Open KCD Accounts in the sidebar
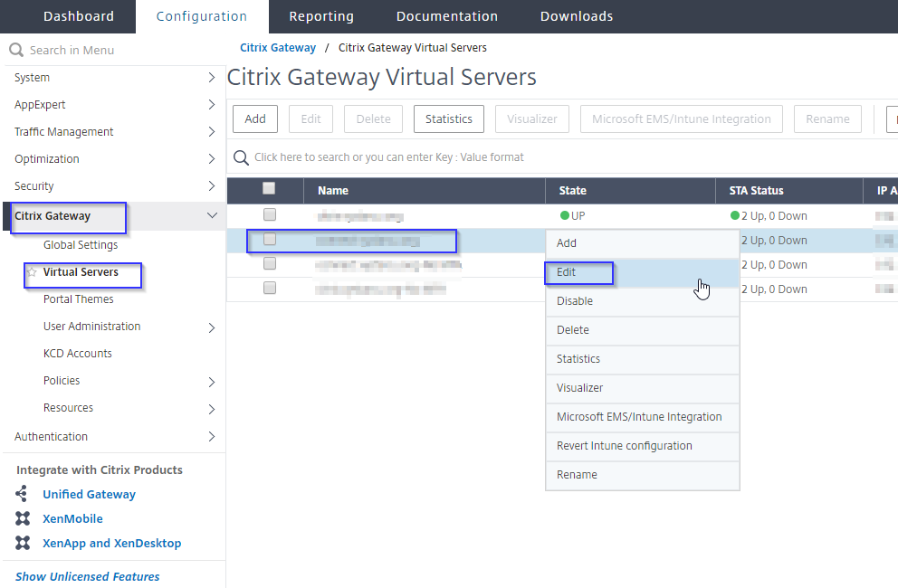Screen dimensions: 898x588 pos(77,354)
